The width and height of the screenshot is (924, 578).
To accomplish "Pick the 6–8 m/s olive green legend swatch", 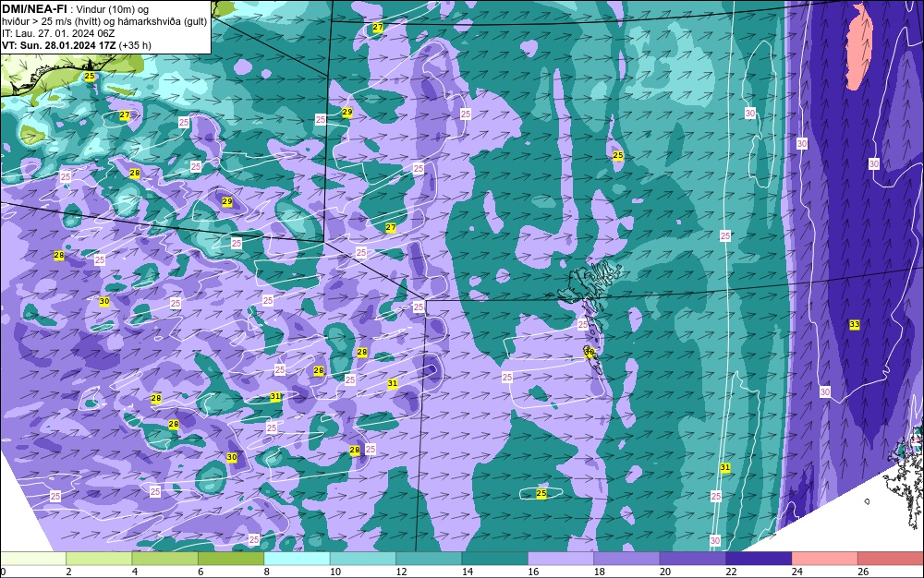I will click(x=231, y=559).
